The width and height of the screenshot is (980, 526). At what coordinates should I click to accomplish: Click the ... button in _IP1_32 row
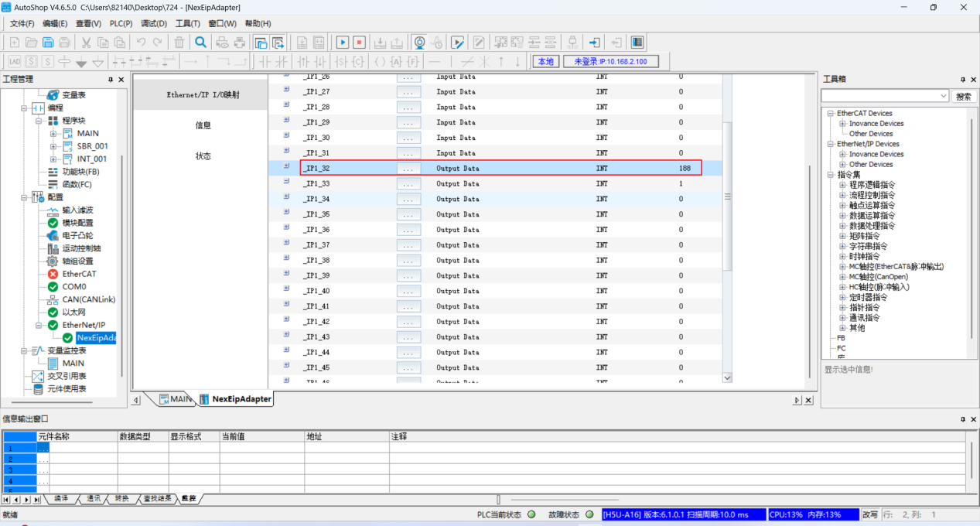[x=408, y=168]
